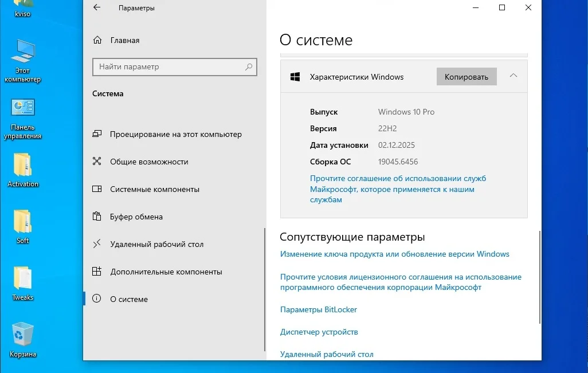Click the Общие возможности sharing icon

[x=97, y=162]
